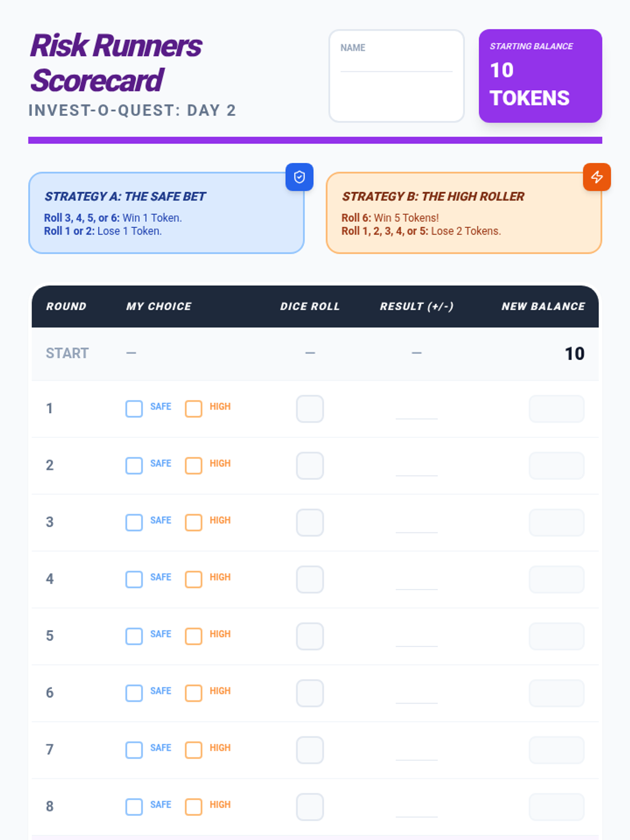Tick the SAFE checkbox in round 3
Viewport: 630px width, 840px height.
(134, 522)
